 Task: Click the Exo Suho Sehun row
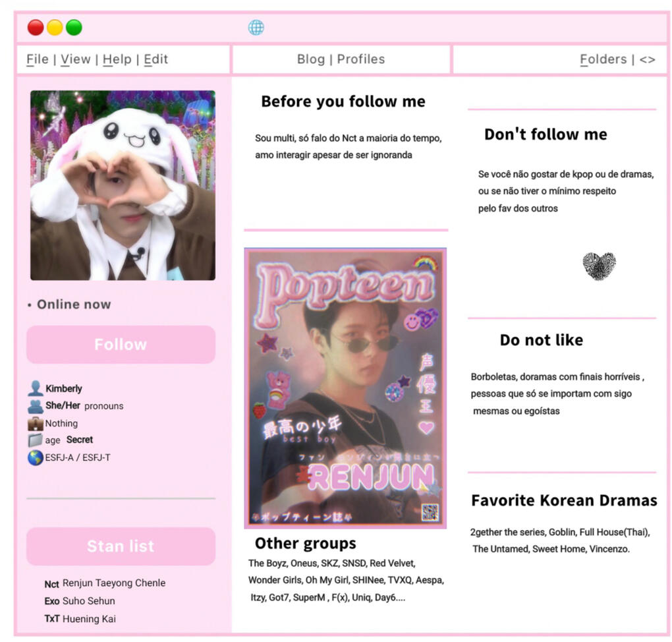point(80,601)
